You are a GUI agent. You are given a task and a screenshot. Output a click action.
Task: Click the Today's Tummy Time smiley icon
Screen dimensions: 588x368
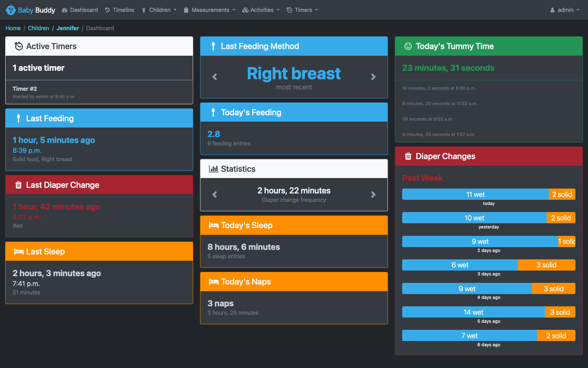[408, 46]
